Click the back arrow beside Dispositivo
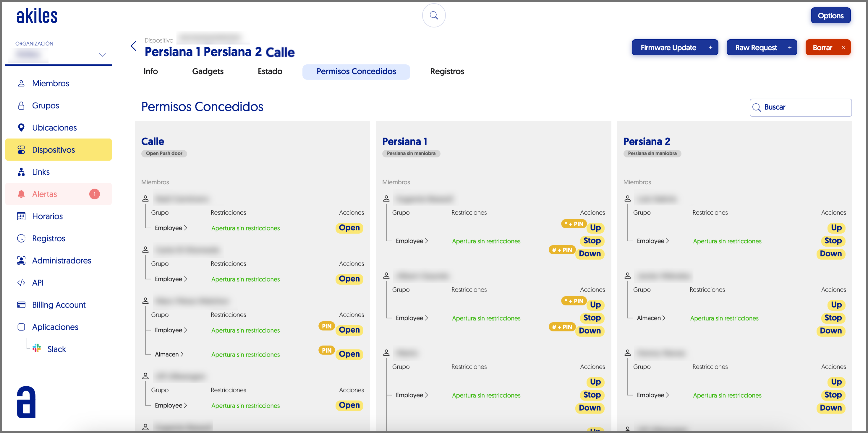The width and height of the screenshot is (868, 433). 134,46
